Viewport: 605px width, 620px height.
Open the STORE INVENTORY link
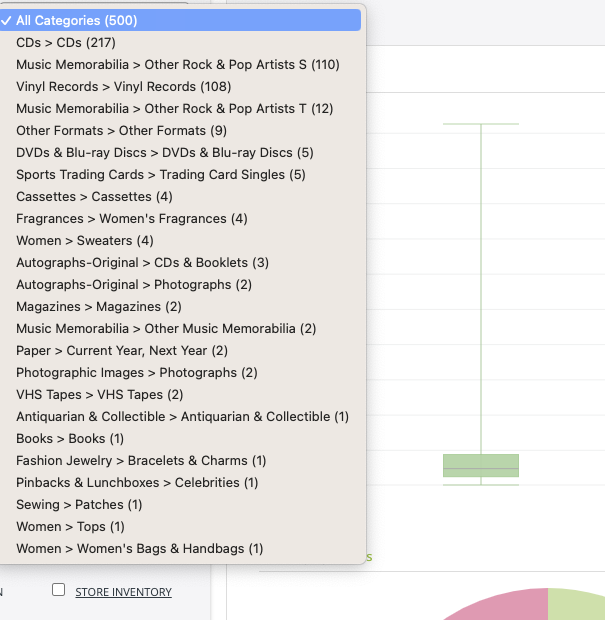coord(123,592)
